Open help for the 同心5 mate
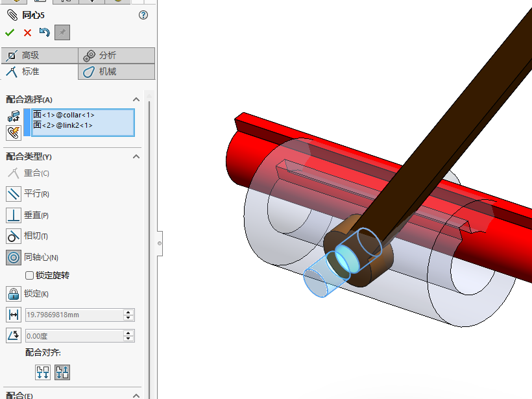This screenshot has width=532, height=399. pos(143,15)
